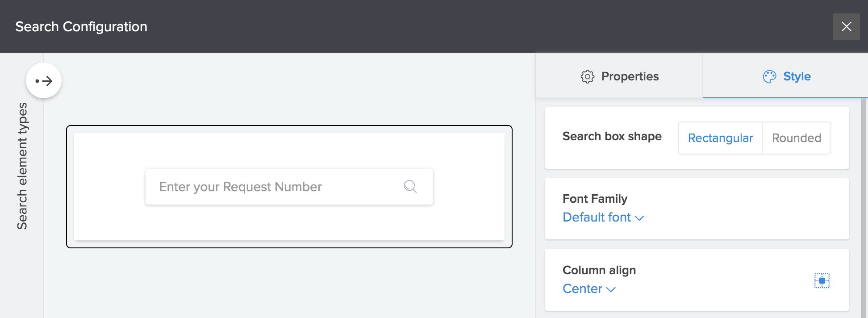The image size is (868, 318).
Task: Close the Search Configuration dialog
Action: tap(846, 27)
